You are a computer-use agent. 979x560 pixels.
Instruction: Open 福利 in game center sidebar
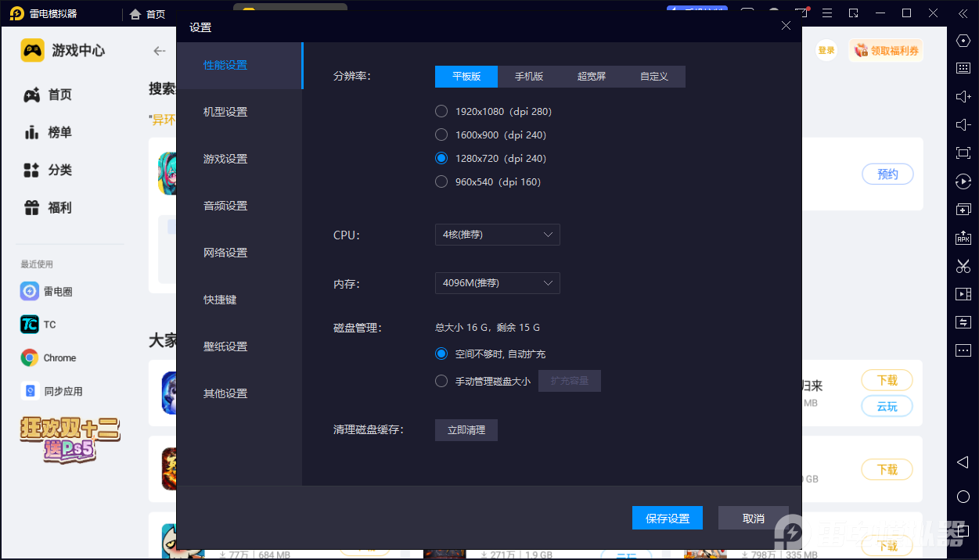(48, 207)
